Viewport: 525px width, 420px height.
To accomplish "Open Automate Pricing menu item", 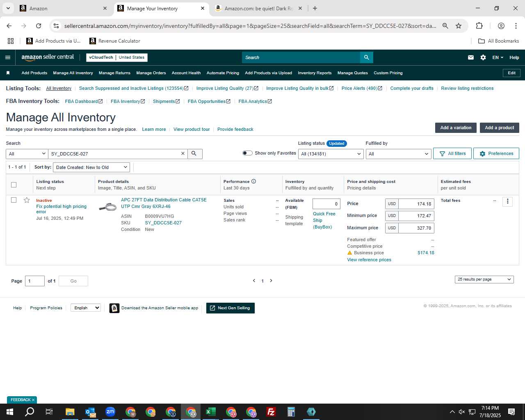I will [x=223, y=73].
